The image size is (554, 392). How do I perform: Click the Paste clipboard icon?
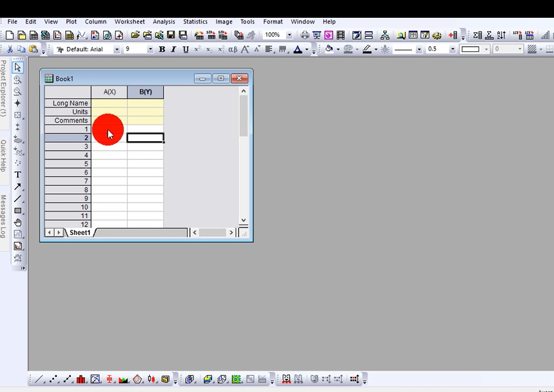[33, 49]
